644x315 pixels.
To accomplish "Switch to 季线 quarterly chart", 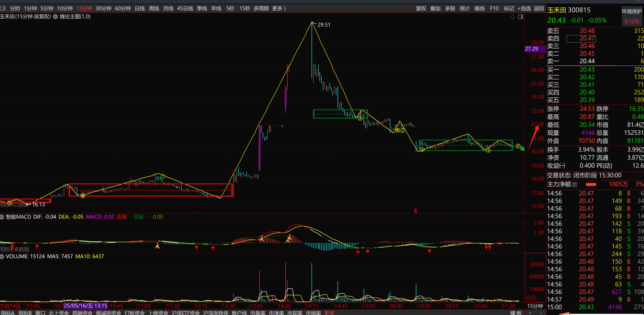I will point(202,8).
